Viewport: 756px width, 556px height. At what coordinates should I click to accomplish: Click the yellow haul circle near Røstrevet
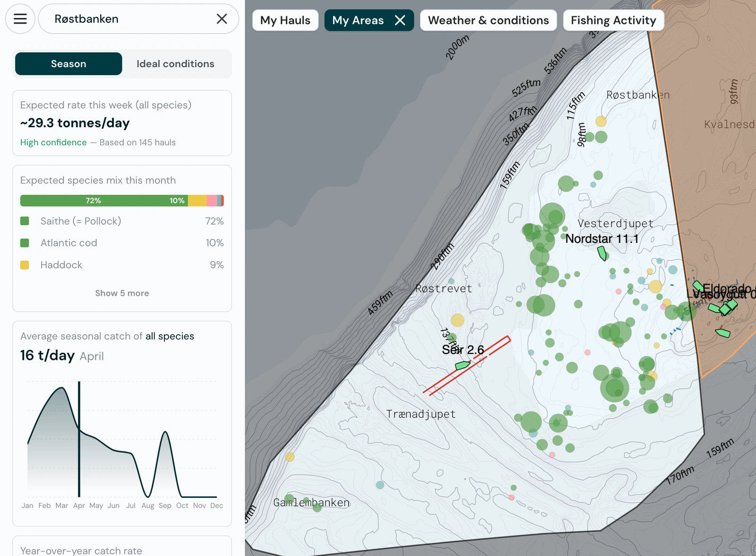(x=457, y=320)
